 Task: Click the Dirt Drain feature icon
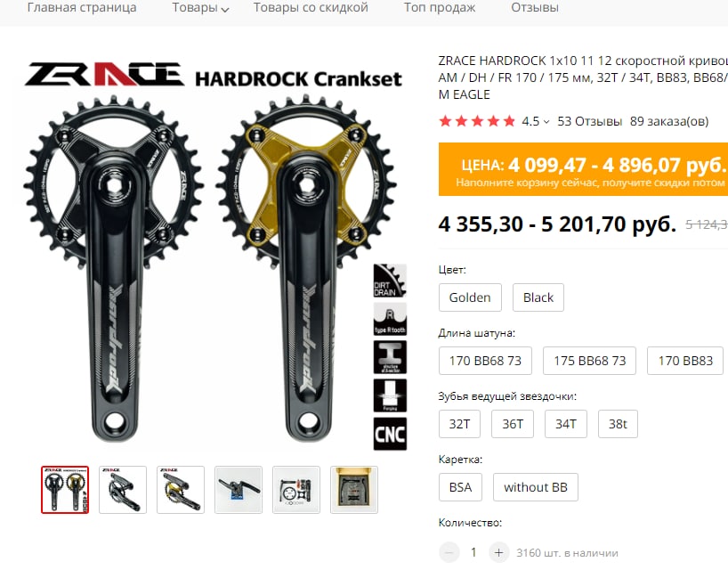pyautogui.click(x=390, y=281)
